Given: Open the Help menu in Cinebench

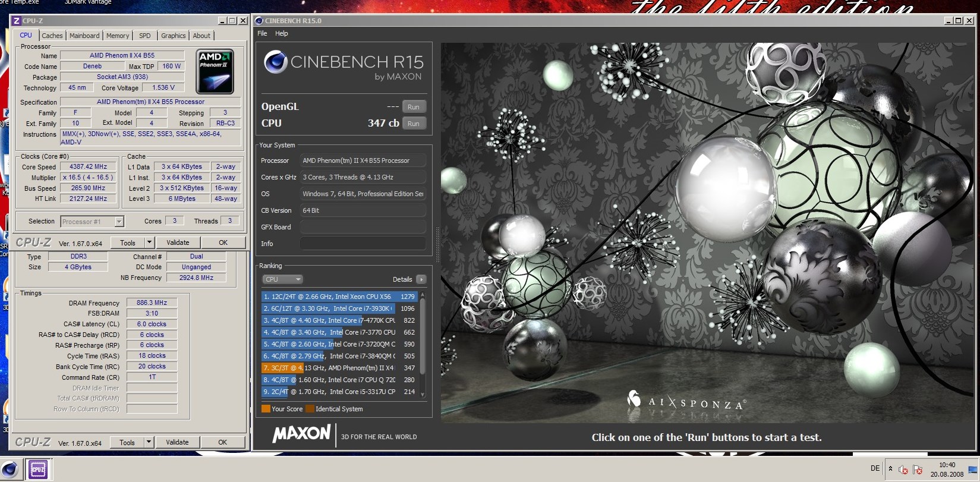Looking at the screenshot, I should tap(282, 33).
